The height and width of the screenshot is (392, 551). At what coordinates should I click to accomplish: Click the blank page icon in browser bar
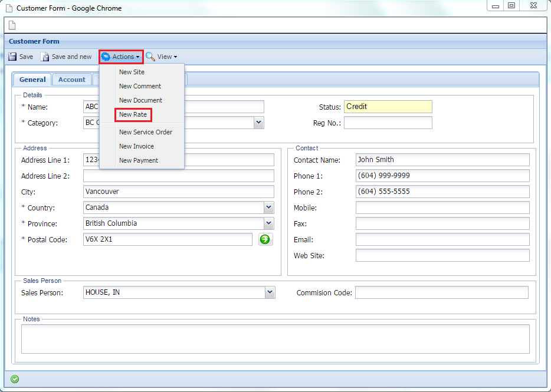tap(12, 25)
